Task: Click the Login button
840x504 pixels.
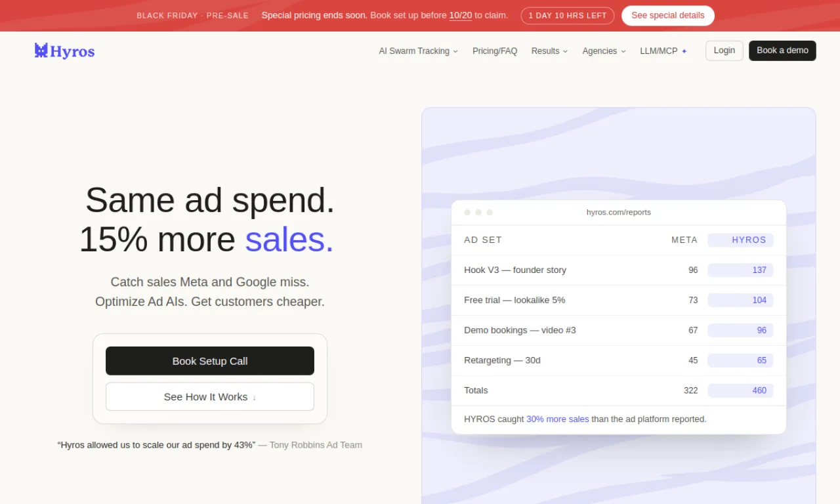Action: pos(724,51)
